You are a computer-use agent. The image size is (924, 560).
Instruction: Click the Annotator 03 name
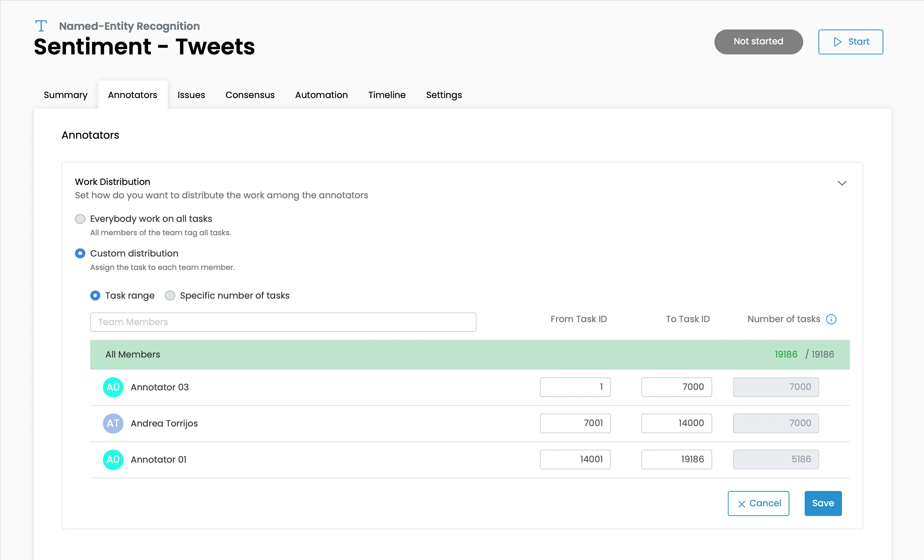click(160, 387)
